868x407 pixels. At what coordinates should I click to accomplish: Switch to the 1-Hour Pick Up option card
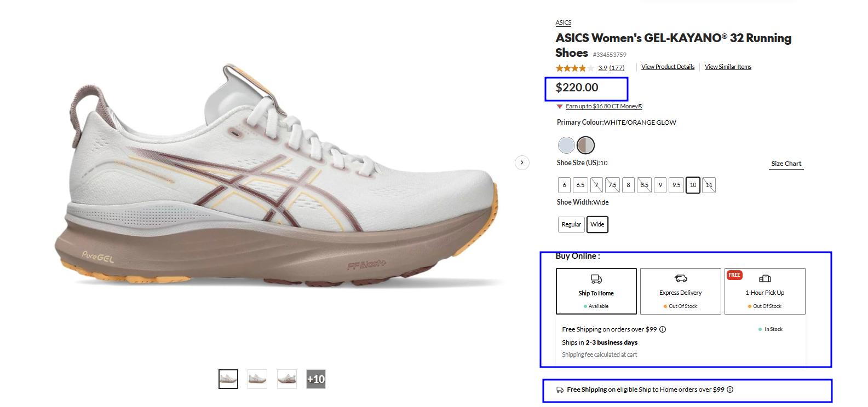point(765,291)
